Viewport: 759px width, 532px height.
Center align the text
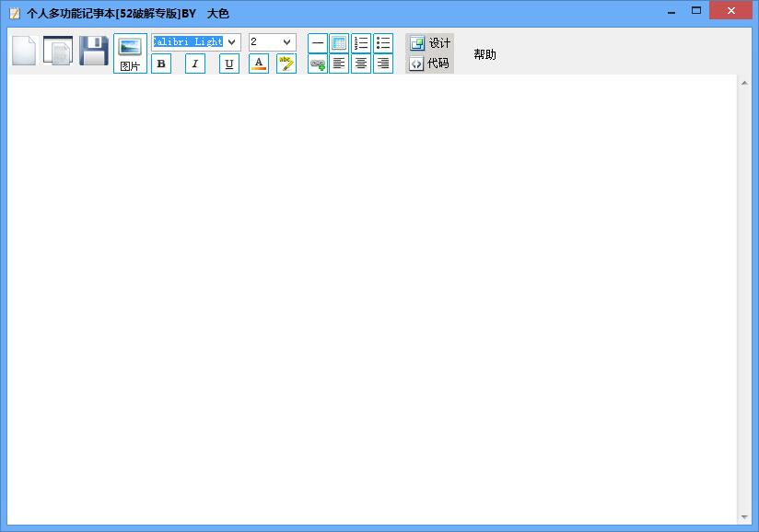(x=361, y=64)
